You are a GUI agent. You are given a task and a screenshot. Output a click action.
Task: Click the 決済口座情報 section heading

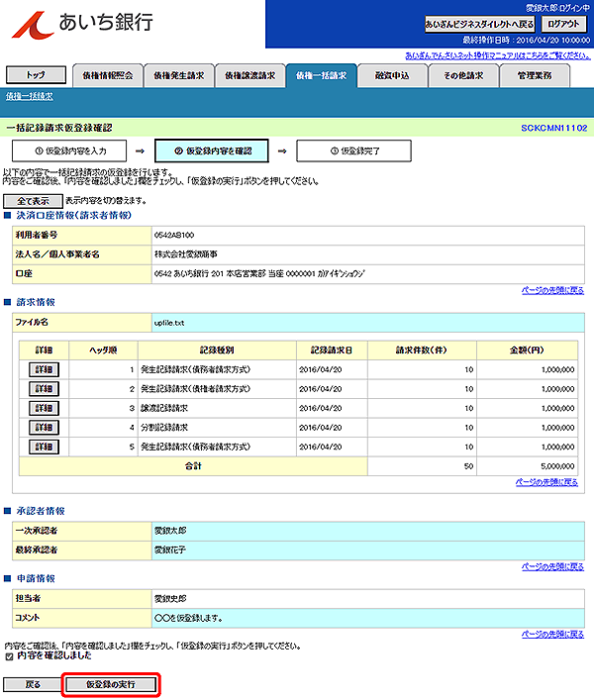(x=73, y=215)
